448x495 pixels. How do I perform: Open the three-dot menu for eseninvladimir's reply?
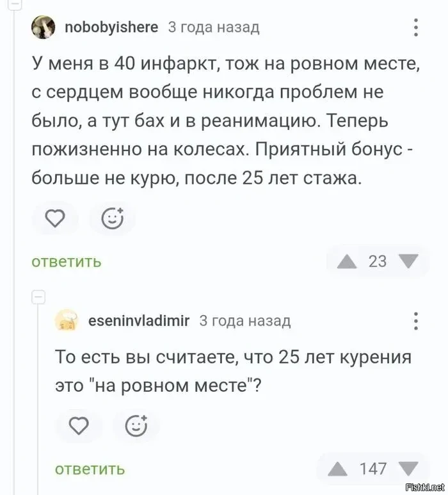pos(416,321)
